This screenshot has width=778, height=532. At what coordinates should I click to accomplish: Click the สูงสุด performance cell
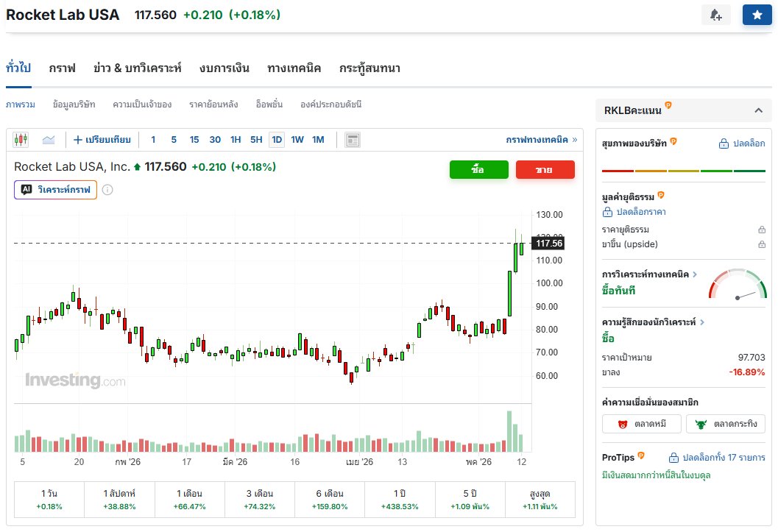click(540, 500)
